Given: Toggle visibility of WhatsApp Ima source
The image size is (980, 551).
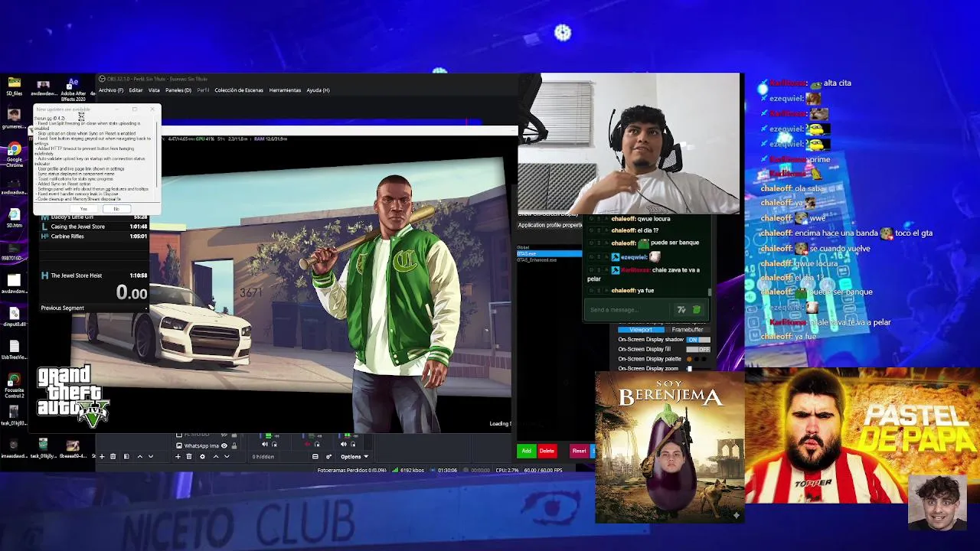Looking at the screenshot, I should (224, 446).
